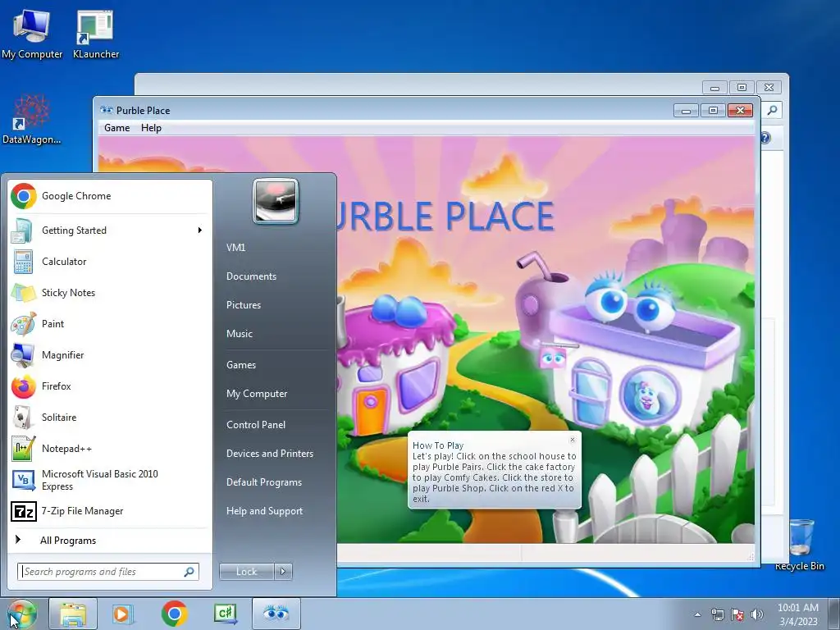Image resolution: width=840 pixels, height=630 pixels.
Task: Maximize the background window behind Purble Place
Action: (x=742, y=87)
